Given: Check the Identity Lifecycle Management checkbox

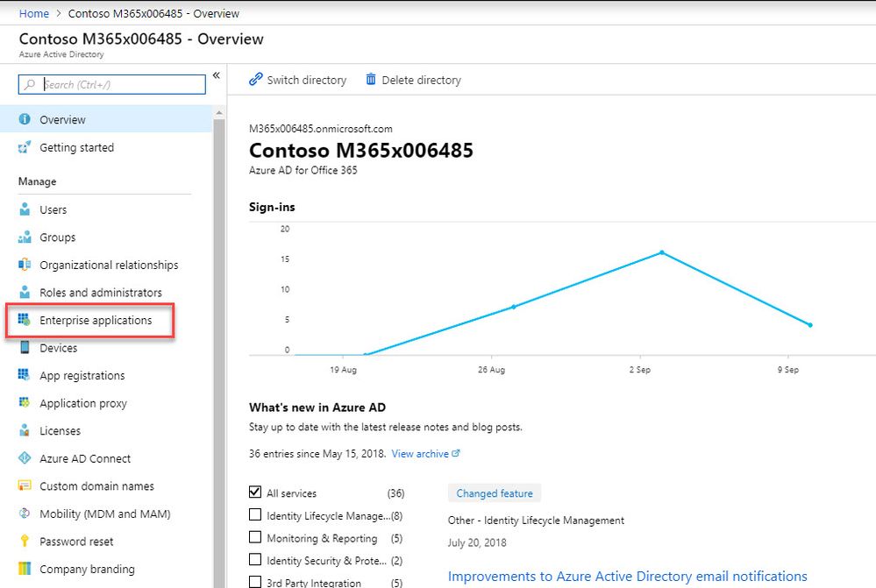Looking at the screenshot, I should pos(255,514).
